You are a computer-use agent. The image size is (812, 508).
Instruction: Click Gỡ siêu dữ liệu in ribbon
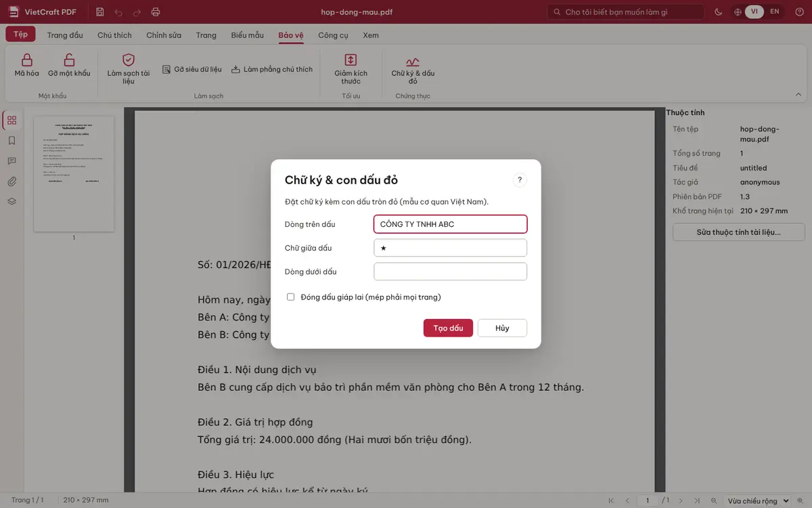click(x=192, y=69)
